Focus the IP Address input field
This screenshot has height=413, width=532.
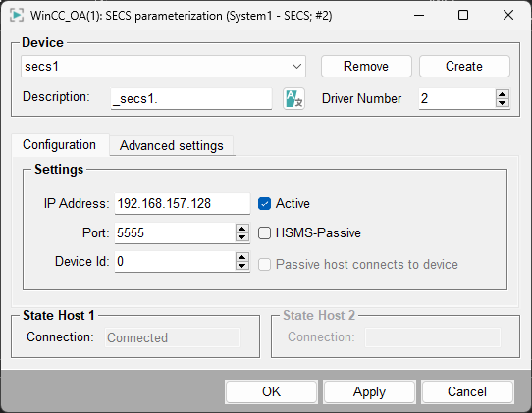click(x=183, y=204)
